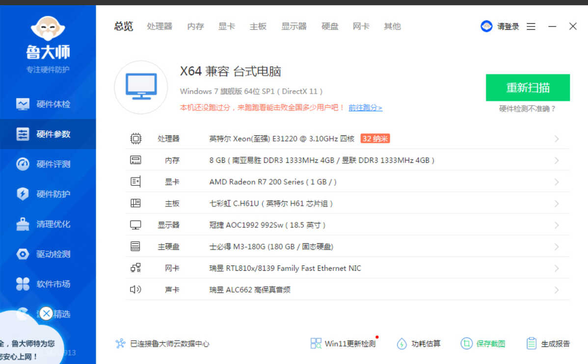Expand the 主硬盘 row chevron

[x=557, y=247]
